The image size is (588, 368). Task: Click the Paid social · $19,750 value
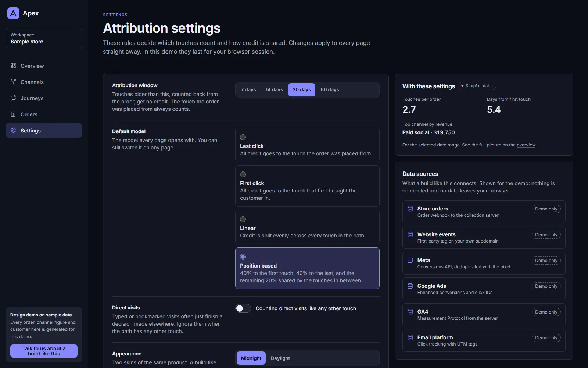[x=429, y=132]
